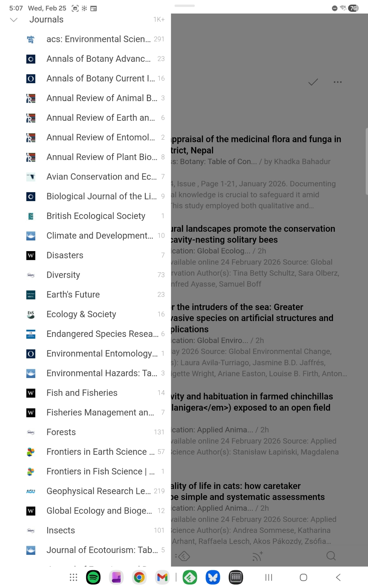368x588 pixels.
Task: Tap the tag icon in bottom bar
Action: (183, 556)
